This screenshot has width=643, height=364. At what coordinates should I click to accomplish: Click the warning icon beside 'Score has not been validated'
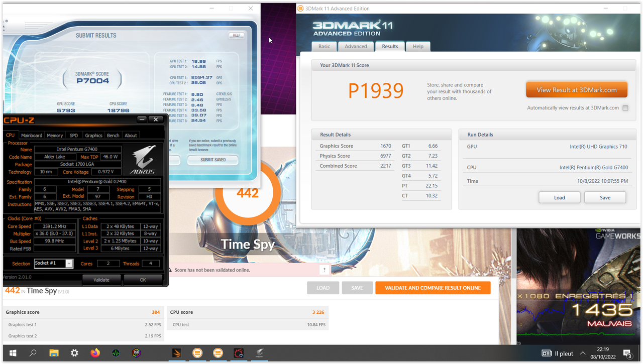click(170, 270)
